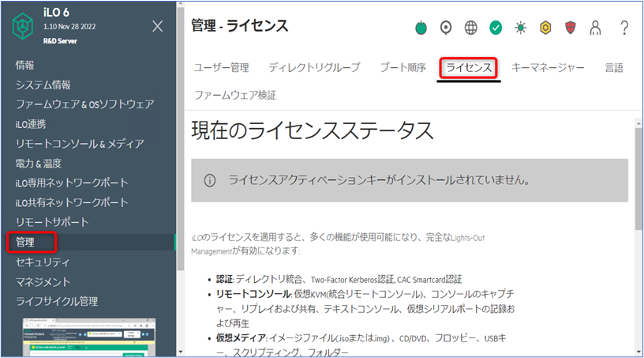This screenshot has width=644, height=358.
Task: Open ファームウェア＆OSソフトウェア menu item
Action: click(84, 104)
